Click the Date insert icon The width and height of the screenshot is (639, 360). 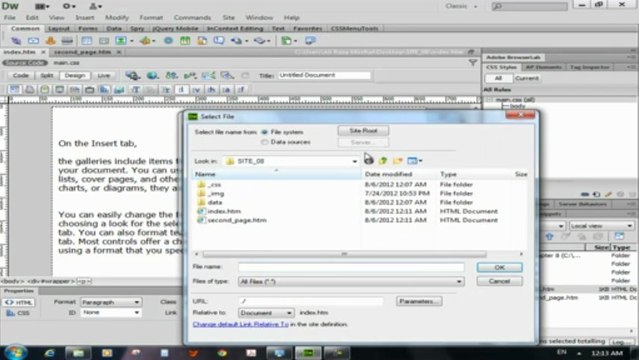[x=185, y=41]
